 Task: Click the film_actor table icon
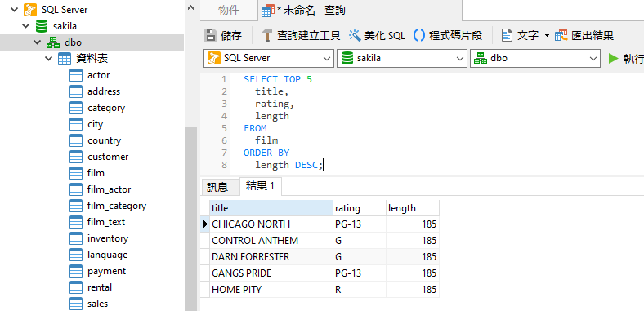(x=76, y=189)
